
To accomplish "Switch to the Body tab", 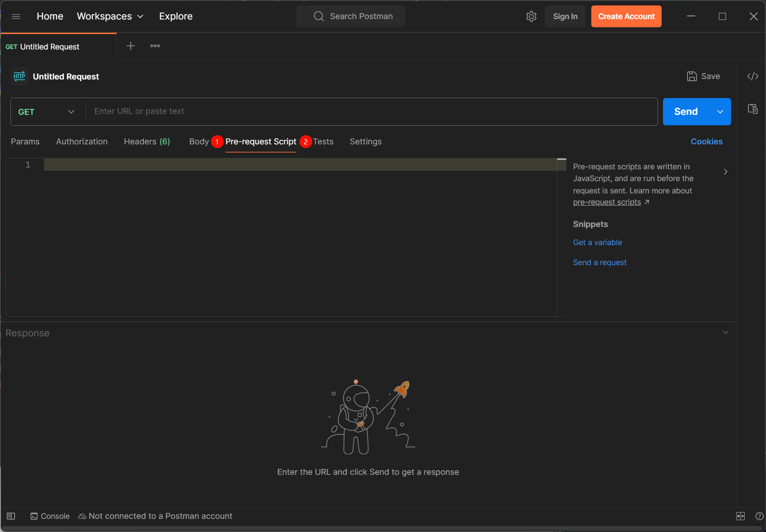I will tap(199, 142).
